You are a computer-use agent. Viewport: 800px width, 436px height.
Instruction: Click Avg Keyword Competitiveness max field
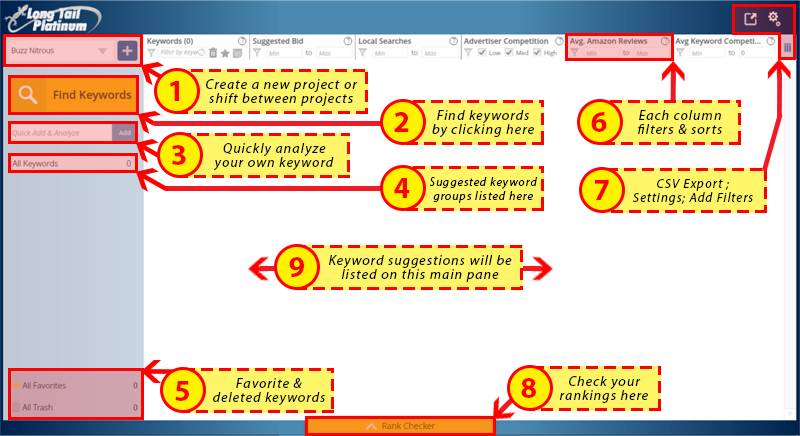coord(757,53)
